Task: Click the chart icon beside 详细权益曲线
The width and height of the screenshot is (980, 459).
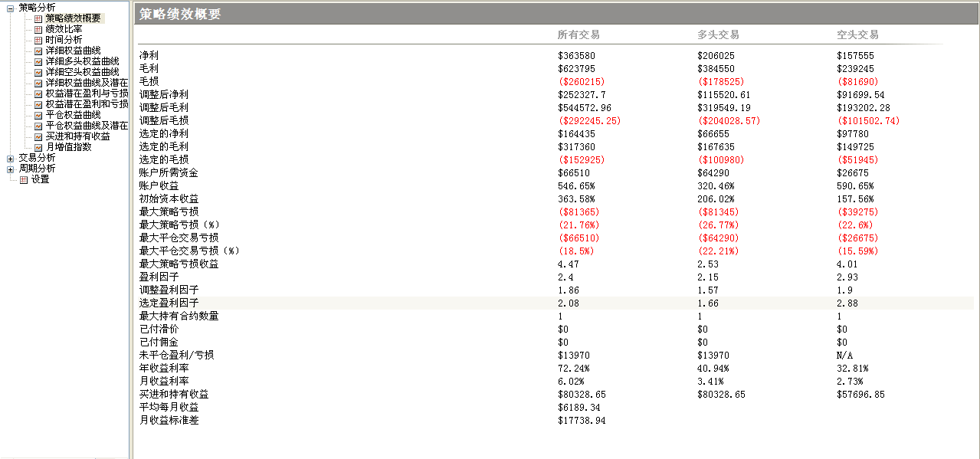Action: (38, 51)
